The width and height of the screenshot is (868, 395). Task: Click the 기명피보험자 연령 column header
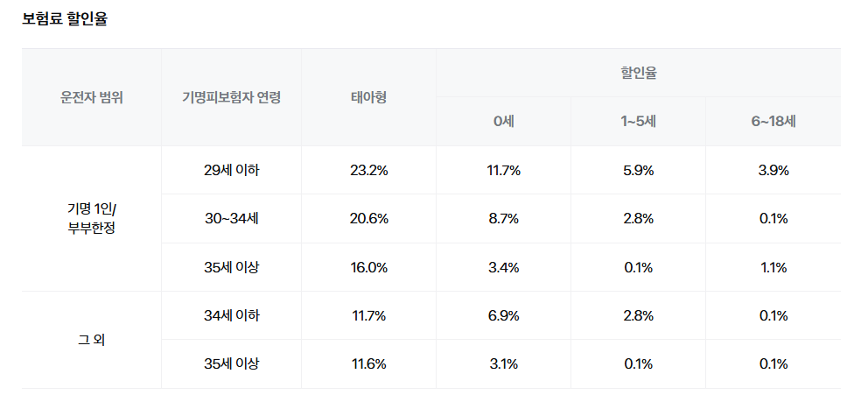(231, 97)
